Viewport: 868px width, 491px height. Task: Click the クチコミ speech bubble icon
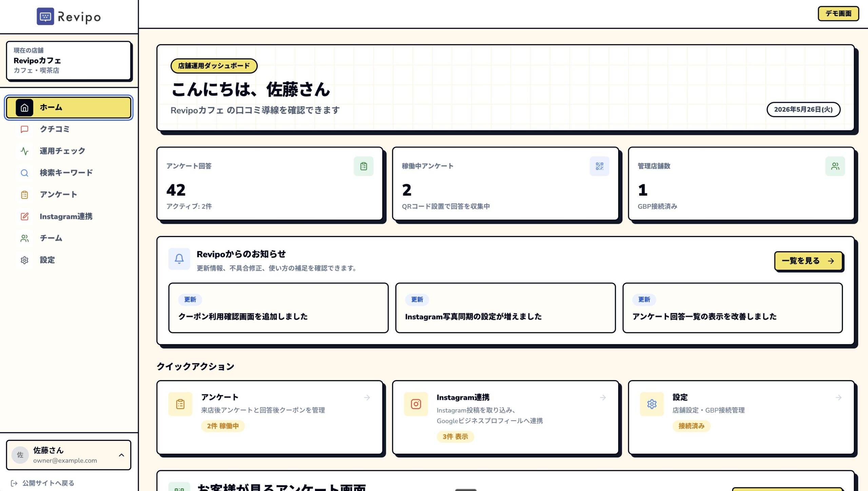[24, 129]
